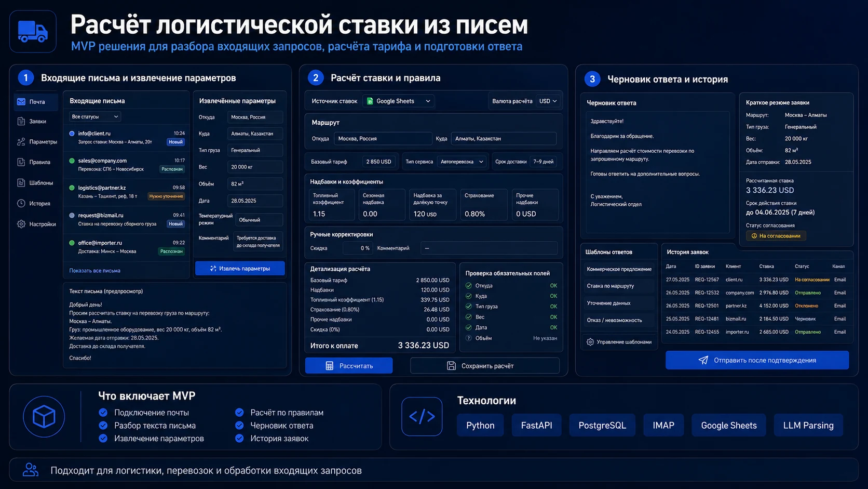The width and height of the screenshot is (868, 489).
Task: Click status dot of info@client.ru email
Action: pos(72,134)
